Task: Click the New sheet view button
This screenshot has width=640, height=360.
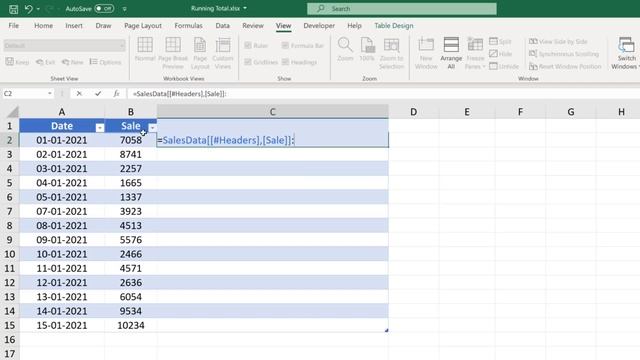Action: [72, 62]
